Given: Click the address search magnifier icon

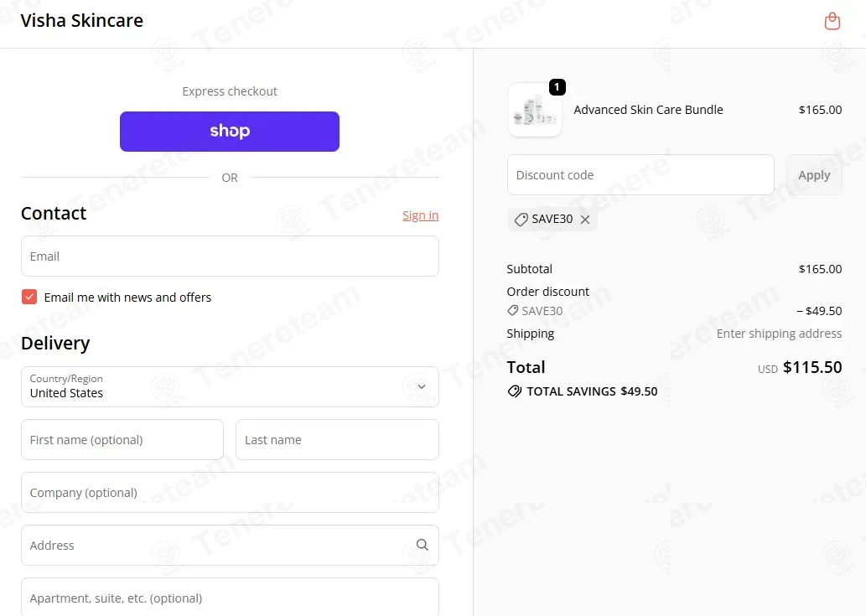Looking at the screenshot, I should [422, 545].
